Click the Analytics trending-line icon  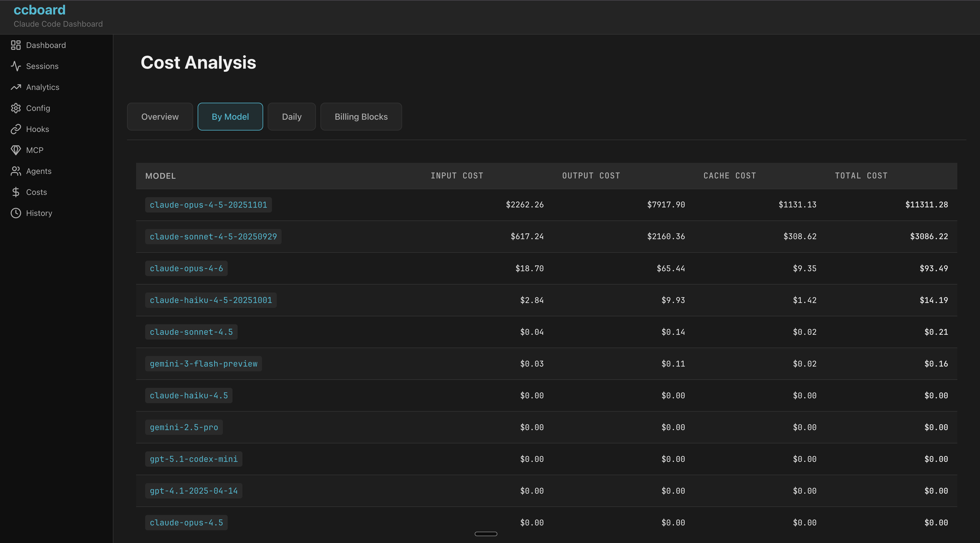tap(16, 87)
